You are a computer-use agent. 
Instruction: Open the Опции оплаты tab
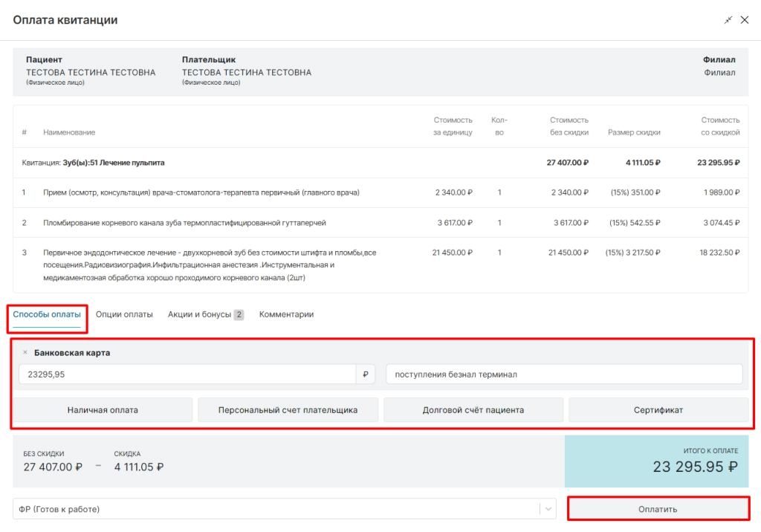pyautogui.click(x=124, y=314)
